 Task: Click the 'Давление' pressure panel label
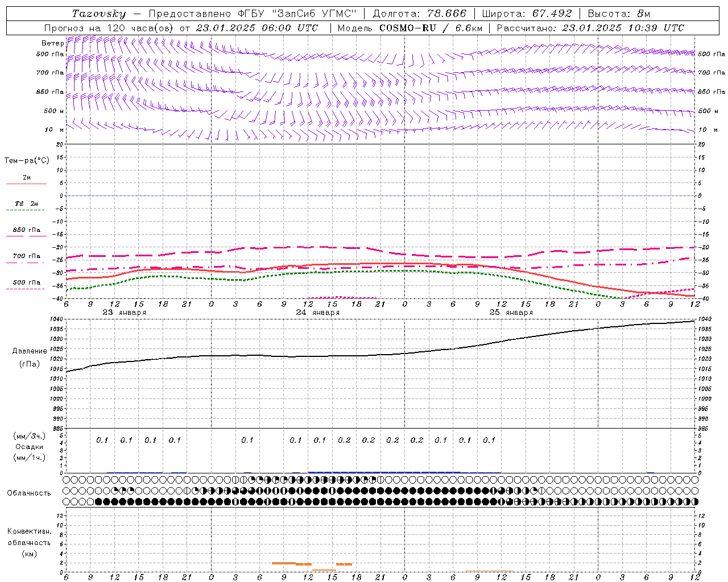(30, 351)
